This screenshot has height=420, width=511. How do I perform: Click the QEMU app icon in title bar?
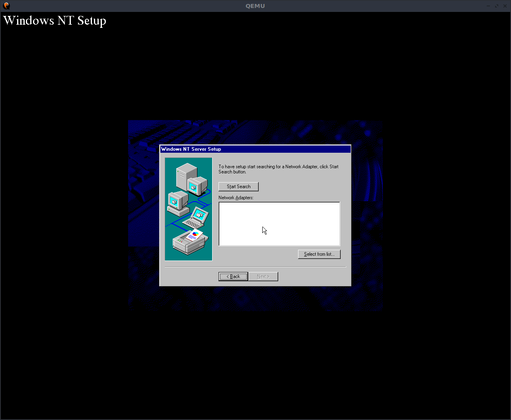click(6, 6)
